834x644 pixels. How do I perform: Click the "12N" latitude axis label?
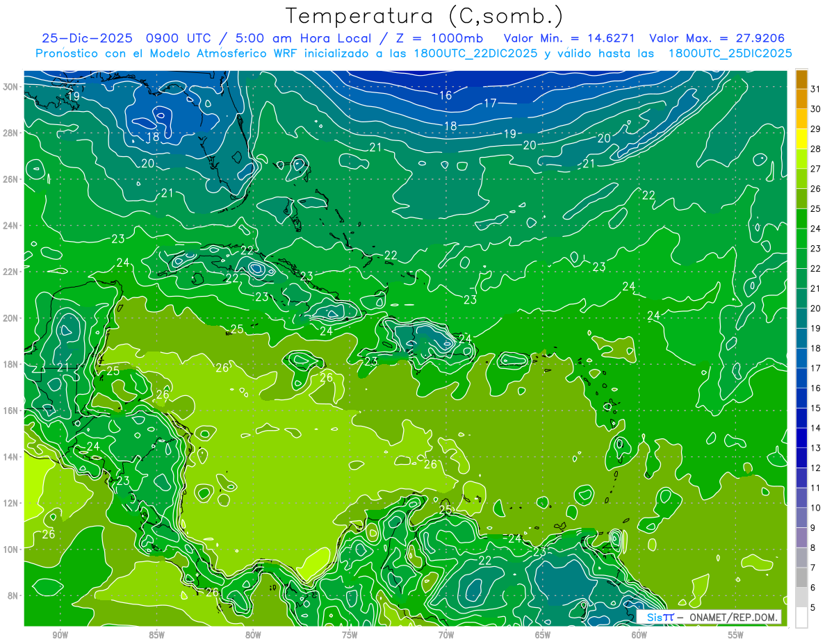11,503
